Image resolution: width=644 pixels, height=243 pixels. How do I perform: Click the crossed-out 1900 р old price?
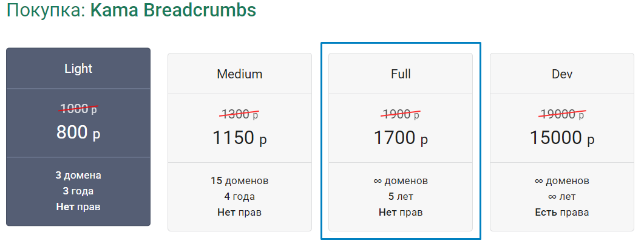(x=401, y=114)
